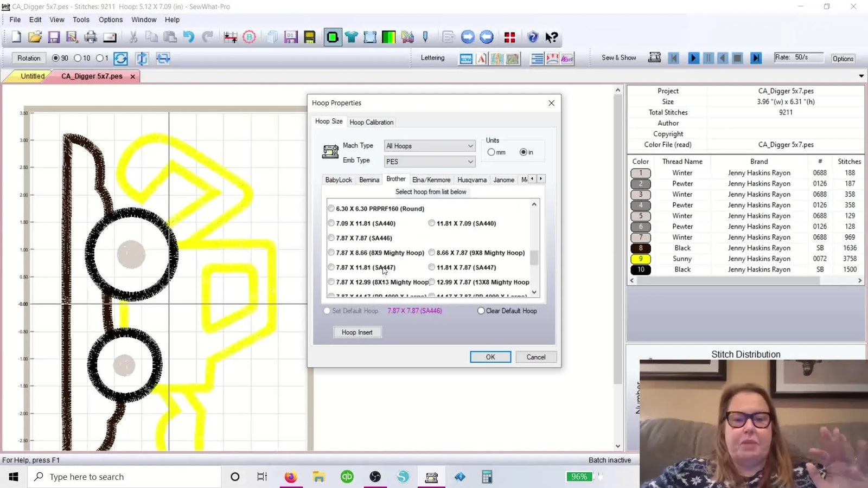Switch to the Hoop Calibration tab
868x488 pixels.
[372, 122]
